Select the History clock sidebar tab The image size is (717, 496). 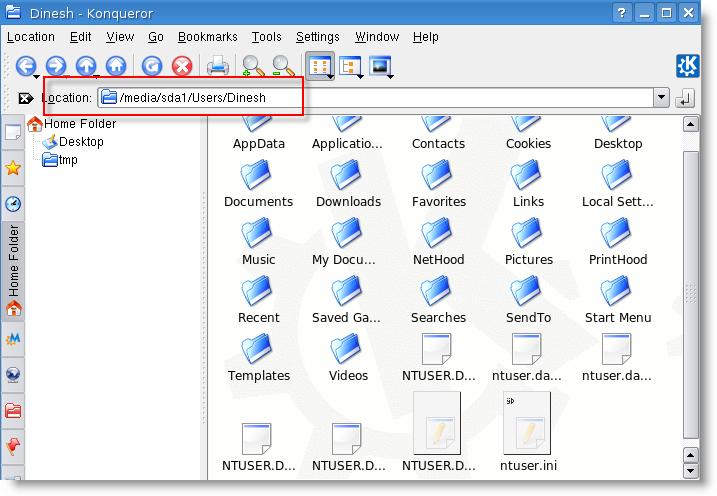13,204
